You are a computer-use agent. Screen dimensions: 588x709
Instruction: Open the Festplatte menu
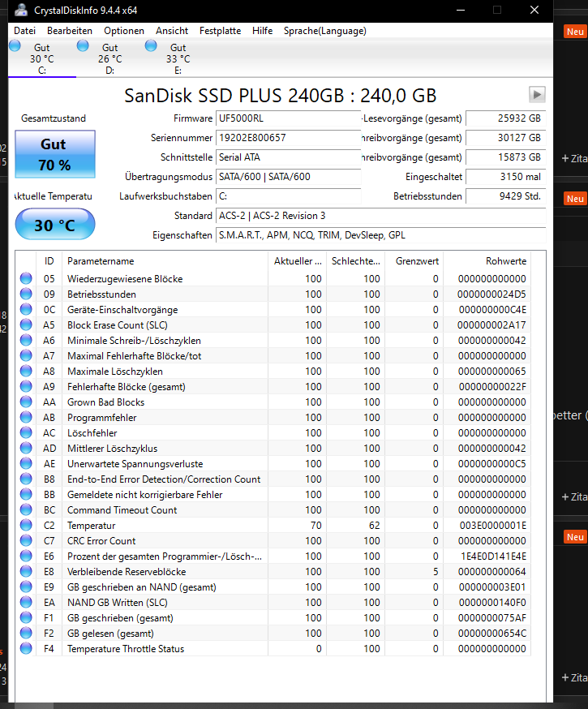pyautogui.click(x=220, y=31)
